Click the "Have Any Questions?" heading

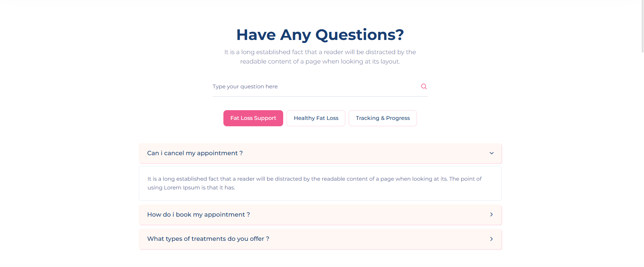[320, 35]
